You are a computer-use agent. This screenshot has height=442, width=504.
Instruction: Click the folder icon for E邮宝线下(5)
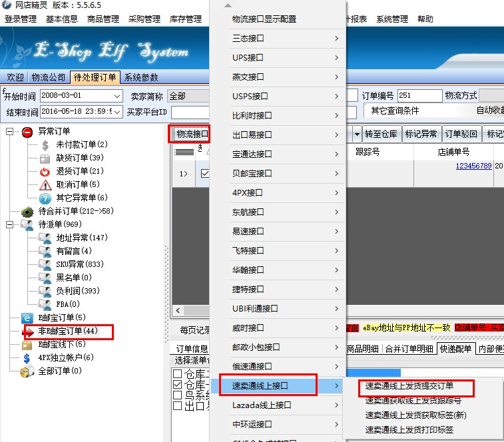click(27, 345)
